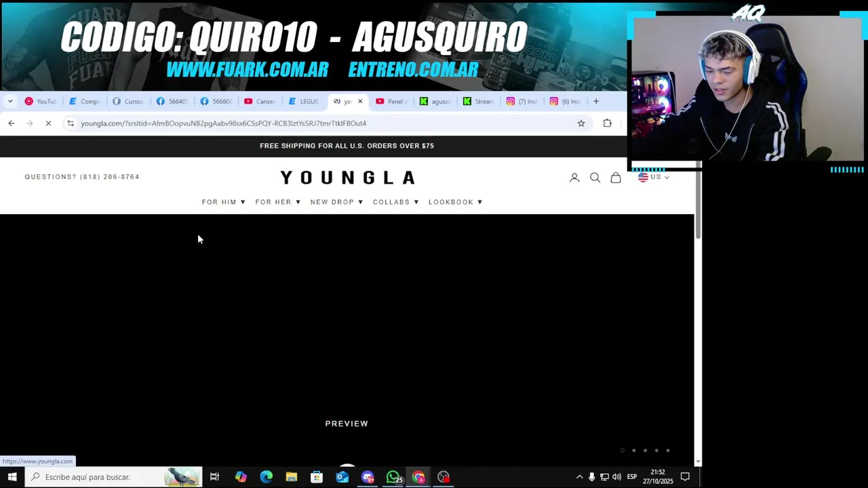Open a new browser tab

[596, 102]
